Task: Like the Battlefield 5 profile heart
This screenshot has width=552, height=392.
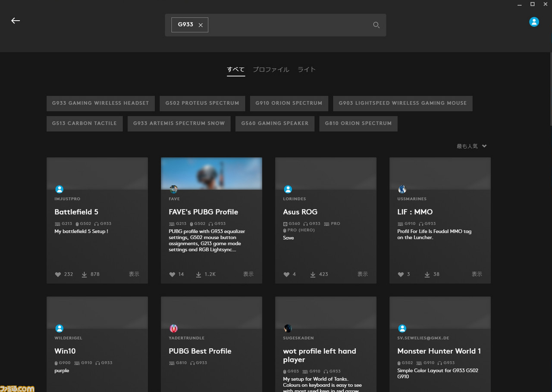Action: pos(58,274)
